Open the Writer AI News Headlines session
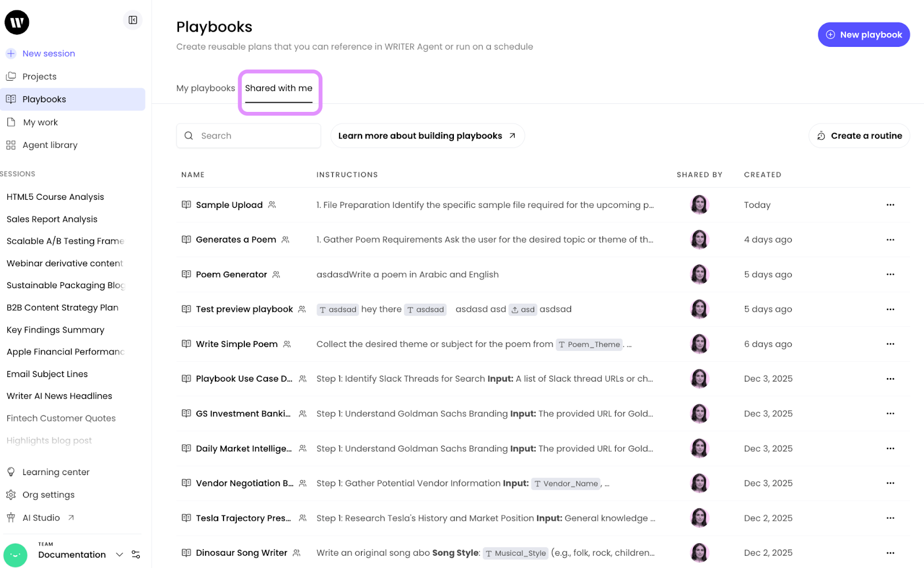This screenshot has width=924, height=568. coord(59,396)
